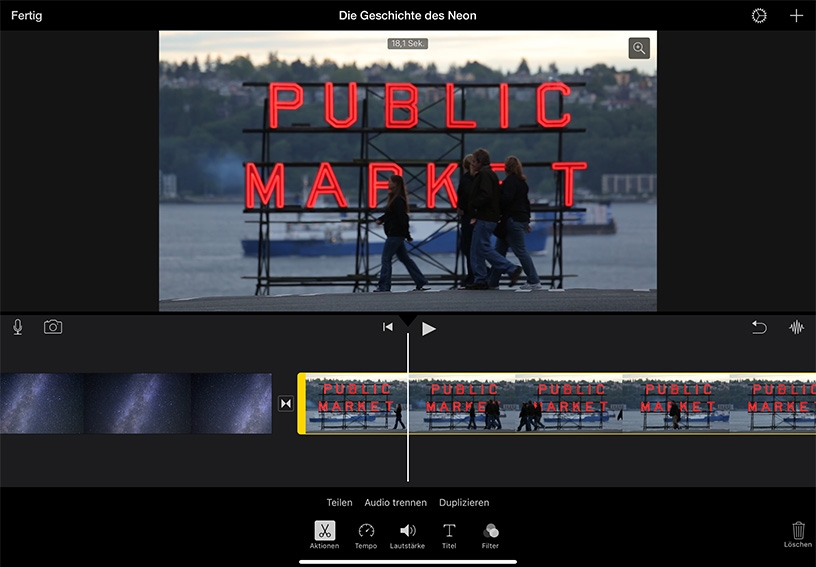Select the starry sky clip
This screenshot has height=567, width=816.
click(x=136, y=403)
